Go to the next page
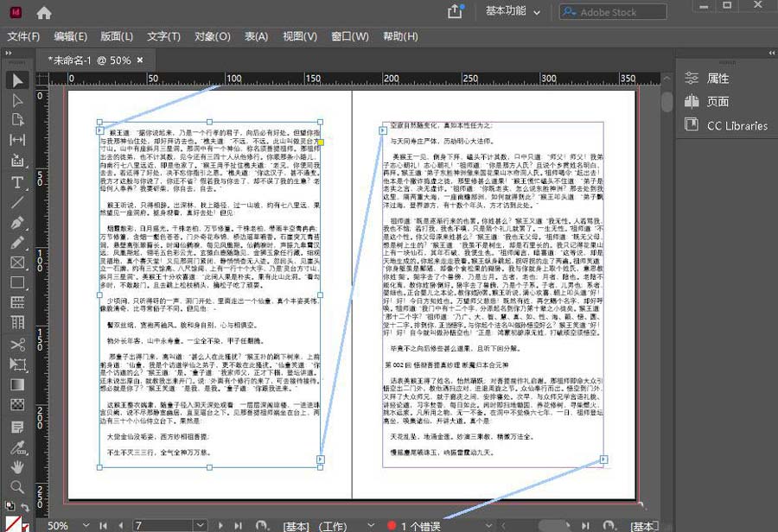778x532 pixels. [x=220, y=526]
